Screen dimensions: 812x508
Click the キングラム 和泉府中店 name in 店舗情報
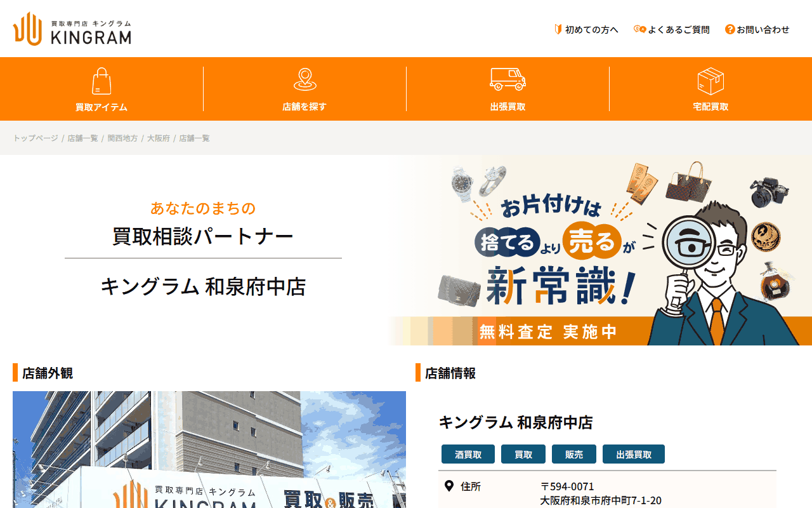pyautogui.click(x=516, y=422)
